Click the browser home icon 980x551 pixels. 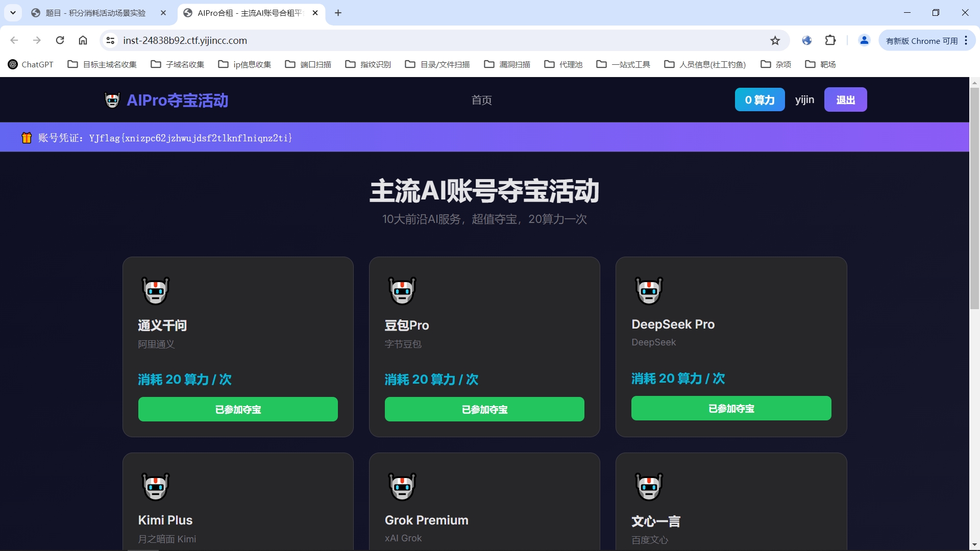click(83, 40)
